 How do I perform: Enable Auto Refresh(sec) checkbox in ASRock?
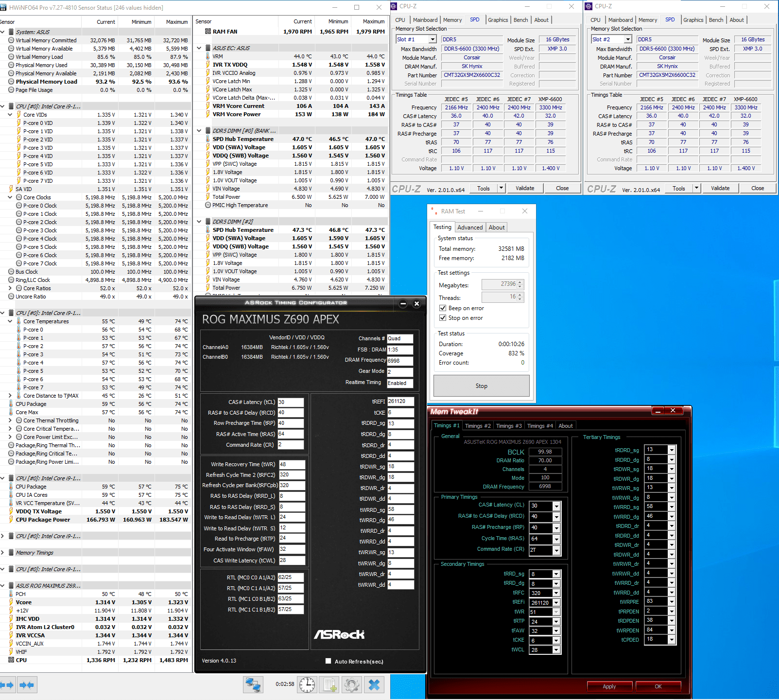coord(329,661)
